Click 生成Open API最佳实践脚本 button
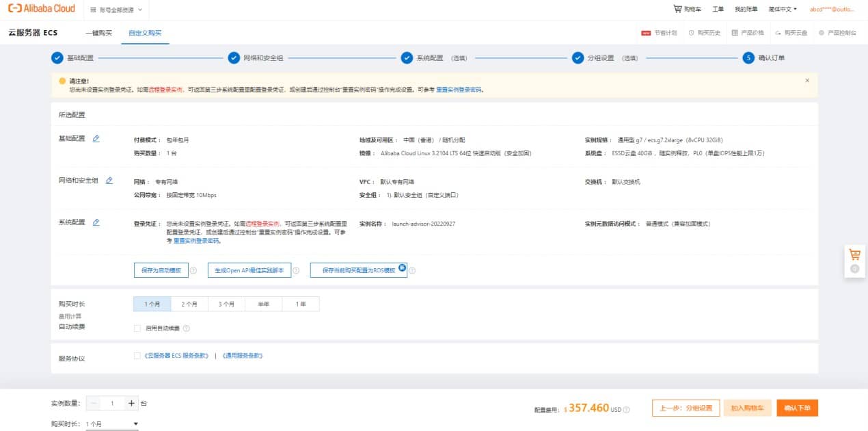Viewport: 868px width, 431px height. [x=249, y=270]
